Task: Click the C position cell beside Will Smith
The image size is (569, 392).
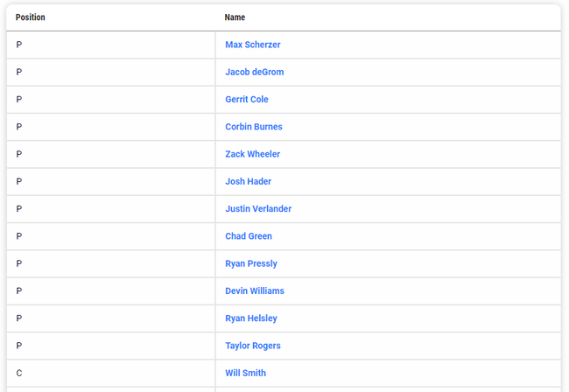Action: (x=19, y=373)
